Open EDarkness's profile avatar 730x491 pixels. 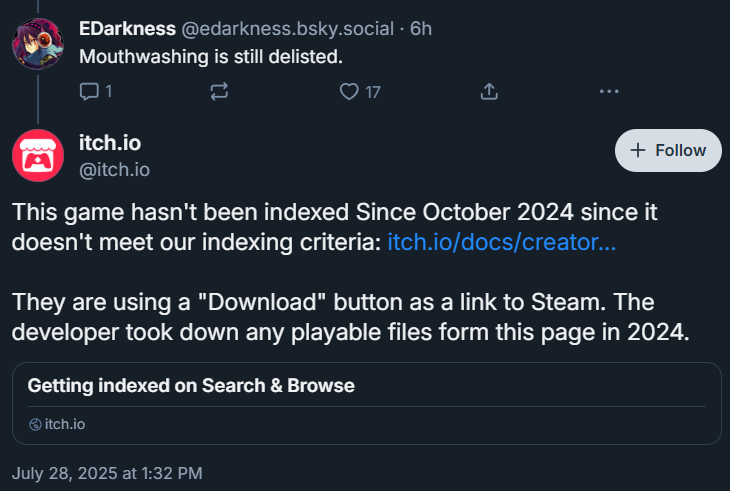tap(38, 44)
